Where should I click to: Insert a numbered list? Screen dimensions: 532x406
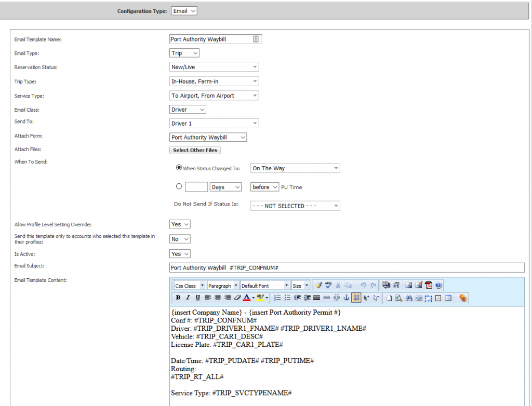(x=277, y=297)
